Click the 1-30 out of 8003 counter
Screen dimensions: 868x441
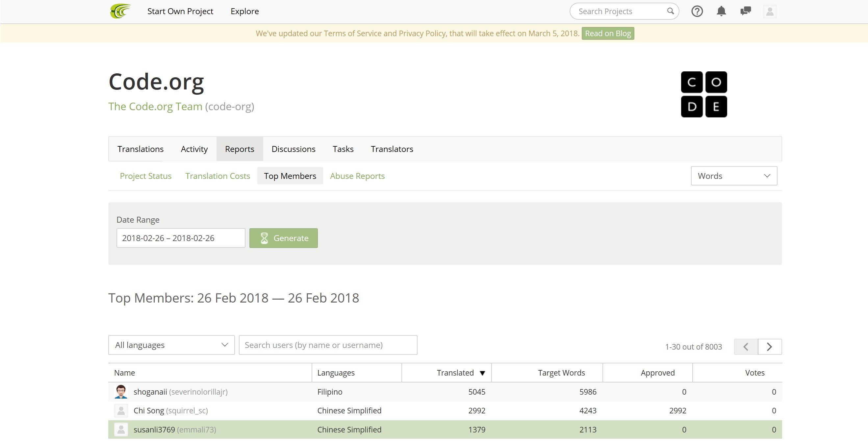[x=694, y=347]
